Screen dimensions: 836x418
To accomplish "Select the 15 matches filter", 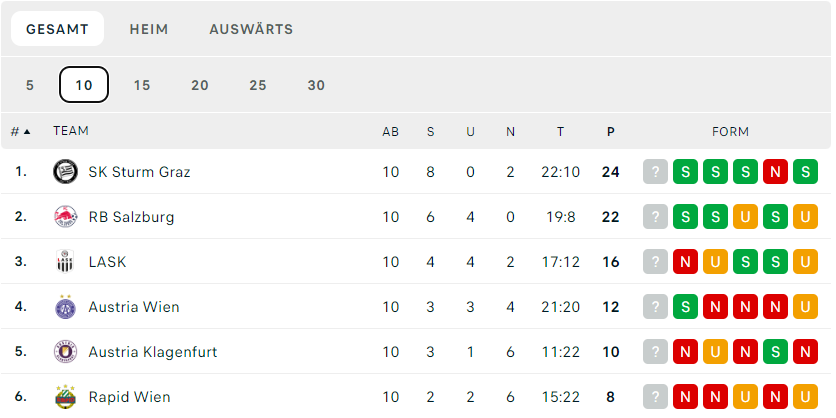I will coord(142,85).
